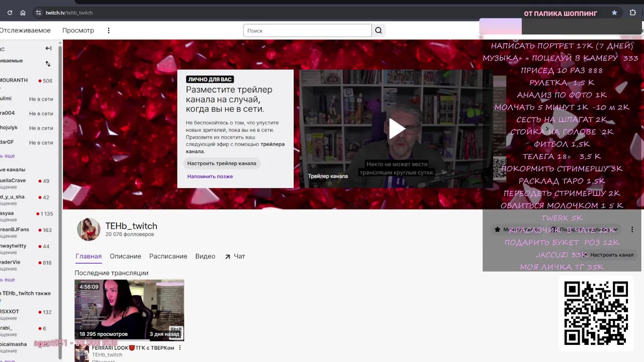Image resolution: width=644 pixels, height=362 pixels.
Task: Open options menu for FERRARI LOOK video
Action: (180, 348)
